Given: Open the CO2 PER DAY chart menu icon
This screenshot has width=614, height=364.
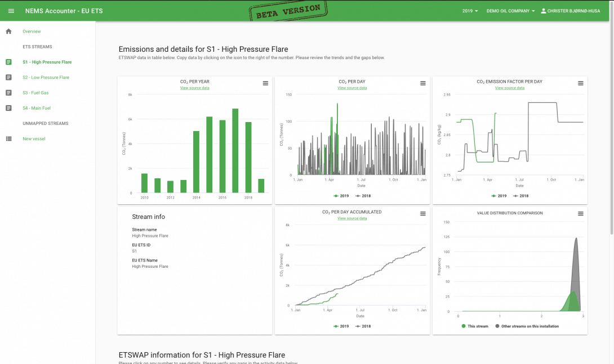Looking at the screenshot, I should click(x=423, y=83).
